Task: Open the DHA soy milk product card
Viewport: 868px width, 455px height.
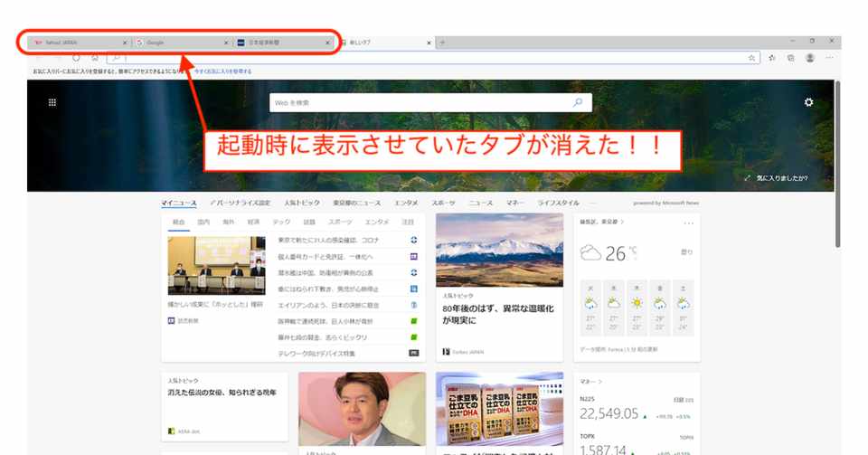Action: pos(499,409)
